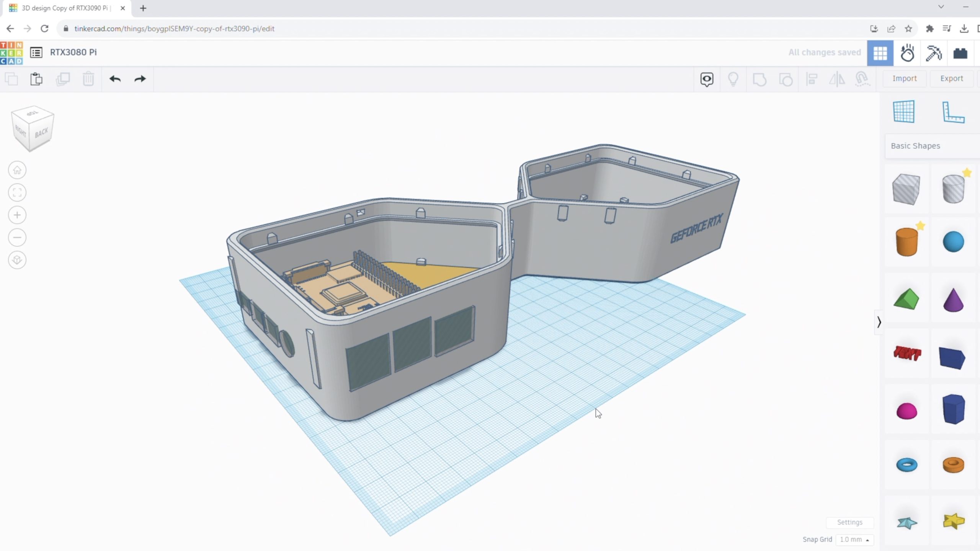The image size is (980, 551).
Task: Select the Workplane tool icon
Action: (904, 112)
